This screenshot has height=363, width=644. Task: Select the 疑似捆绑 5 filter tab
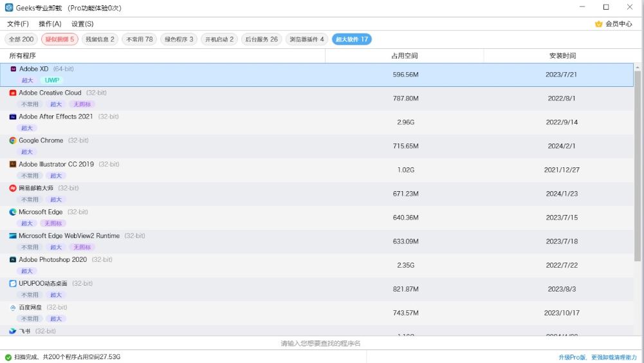point(60,39)
